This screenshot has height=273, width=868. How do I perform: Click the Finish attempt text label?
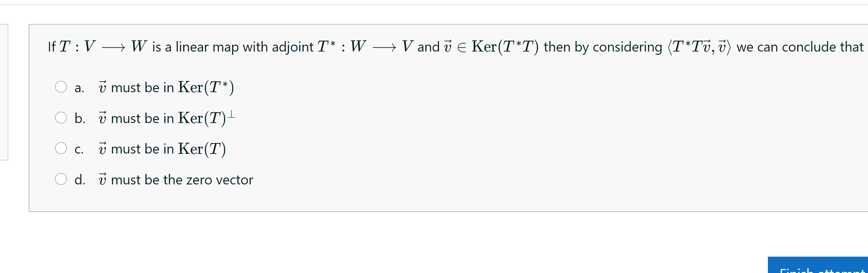818,272
